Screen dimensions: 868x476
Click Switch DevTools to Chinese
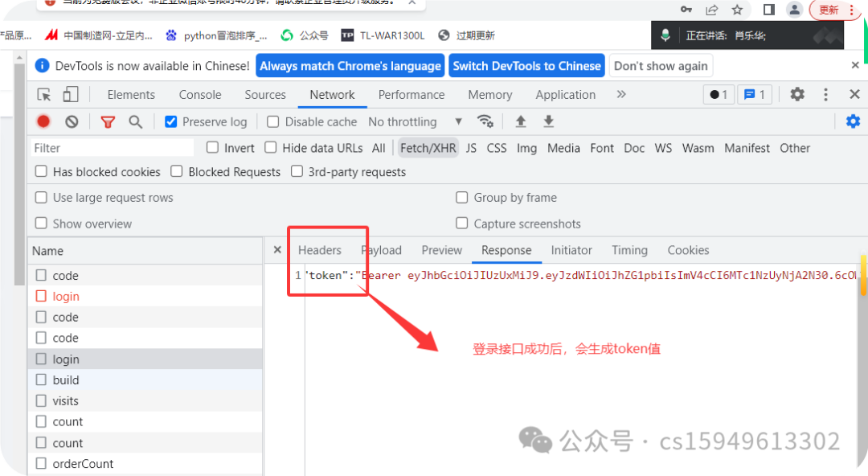coord(526,65)
